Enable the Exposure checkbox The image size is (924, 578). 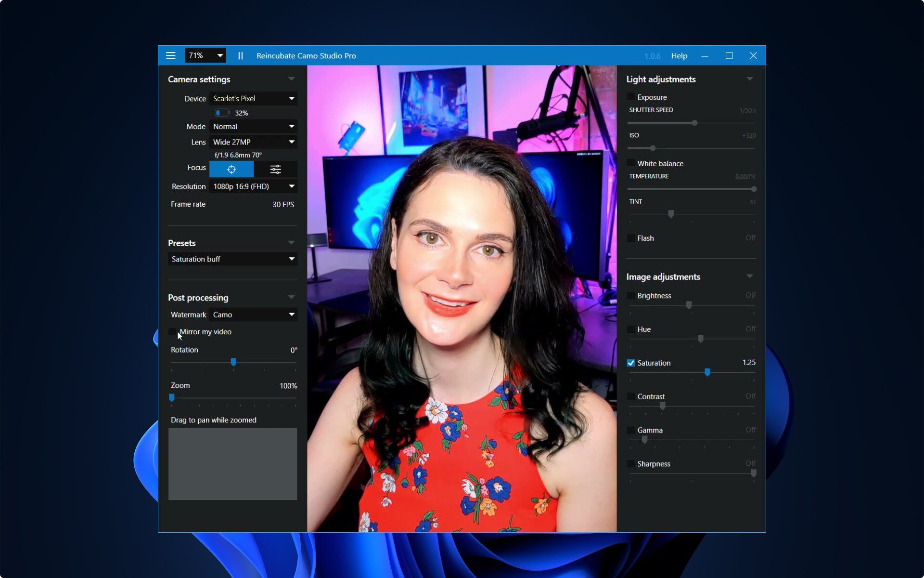tap(630, 97)
